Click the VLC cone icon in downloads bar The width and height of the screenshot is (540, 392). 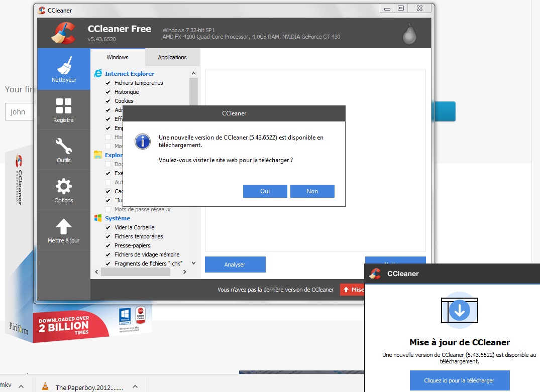click(x=45, y=386)
